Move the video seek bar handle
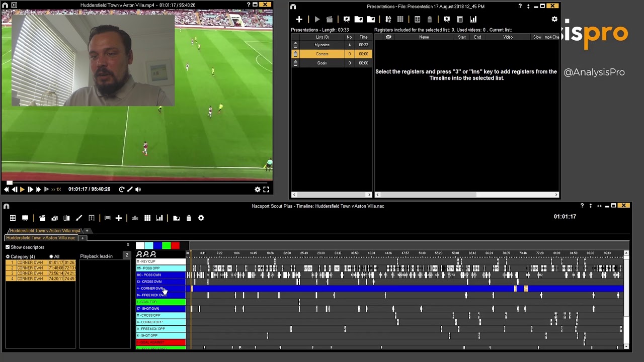Image resolution: width=644 pixels, height=362 pixels. coord(9,183)
